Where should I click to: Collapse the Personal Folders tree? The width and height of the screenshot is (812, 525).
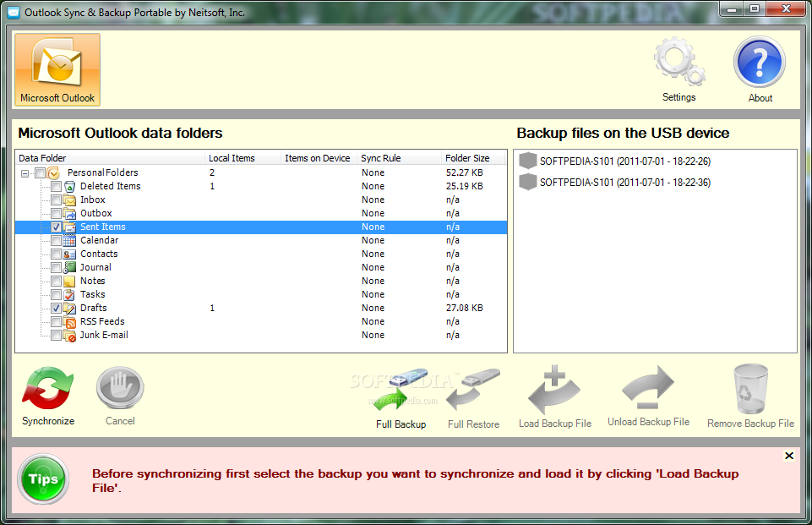click(25, 173)
